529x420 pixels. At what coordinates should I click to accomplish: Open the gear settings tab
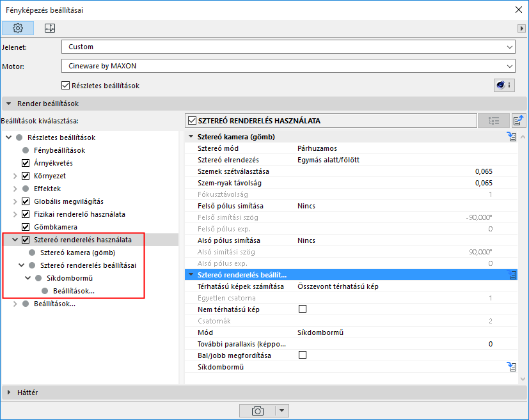[18, 28]
